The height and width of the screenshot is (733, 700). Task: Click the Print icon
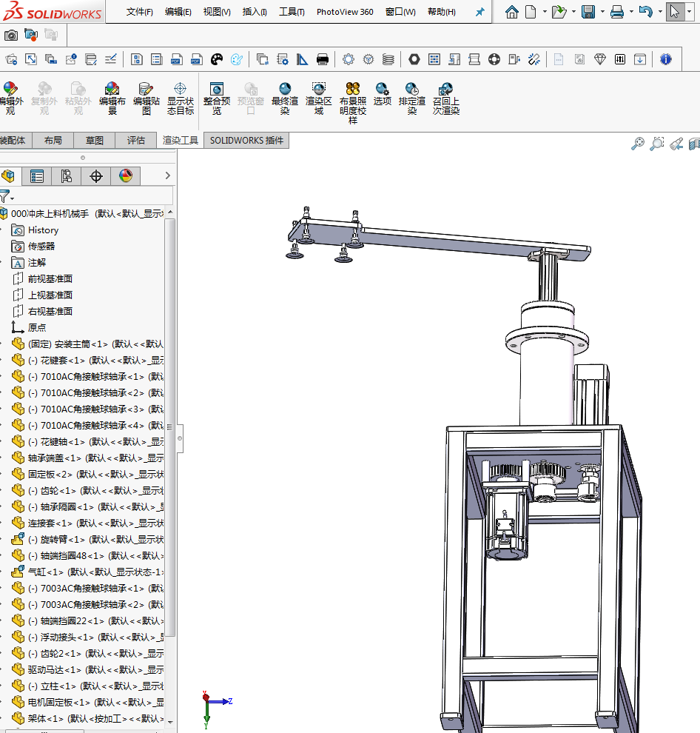[x=617, y=12]
